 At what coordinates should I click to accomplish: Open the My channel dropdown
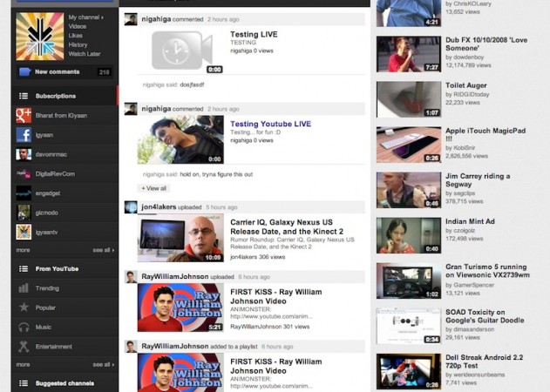85,17
